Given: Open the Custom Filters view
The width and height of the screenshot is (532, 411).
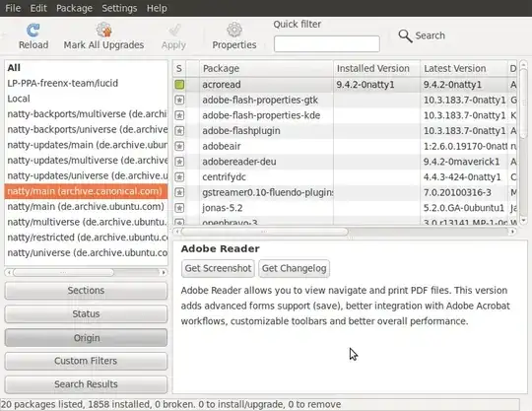Looking at the screenshot, I should (x=86, y=361).
